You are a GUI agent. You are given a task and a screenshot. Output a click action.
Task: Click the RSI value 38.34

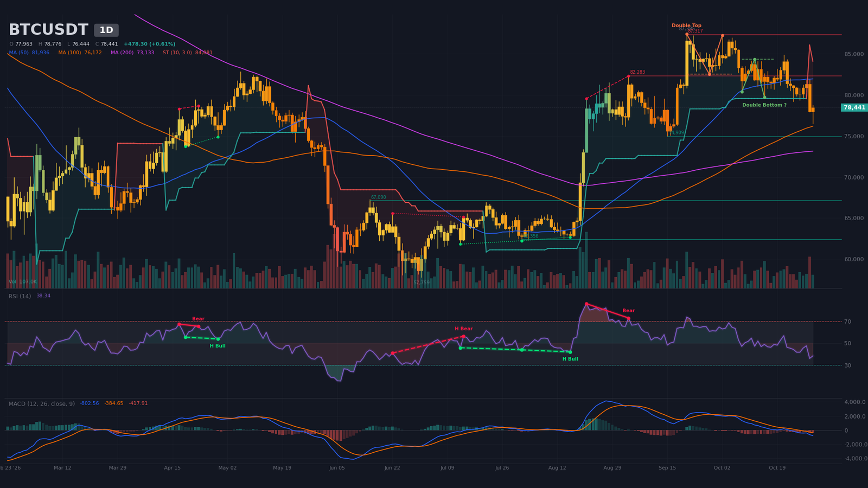point(43,296)
